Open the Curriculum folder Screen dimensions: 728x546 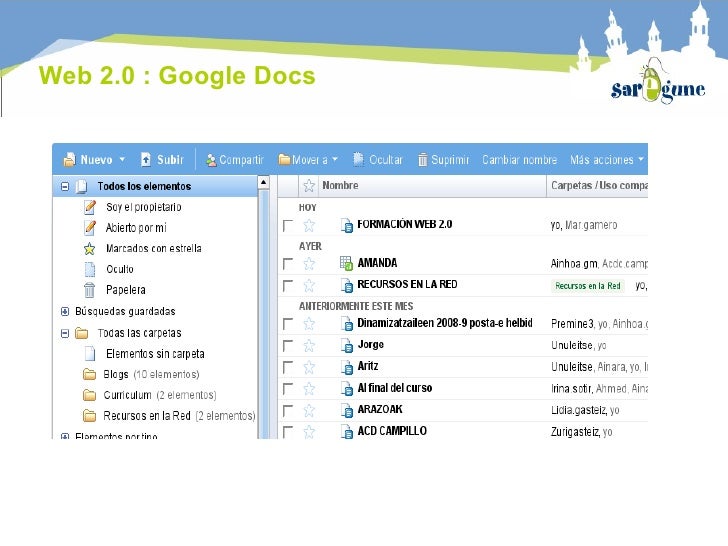[x=127, y=395]
